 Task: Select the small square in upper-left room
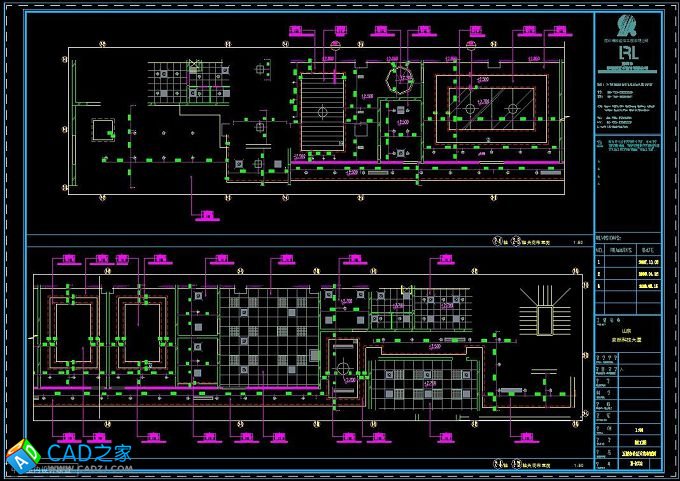pos(102,129)
